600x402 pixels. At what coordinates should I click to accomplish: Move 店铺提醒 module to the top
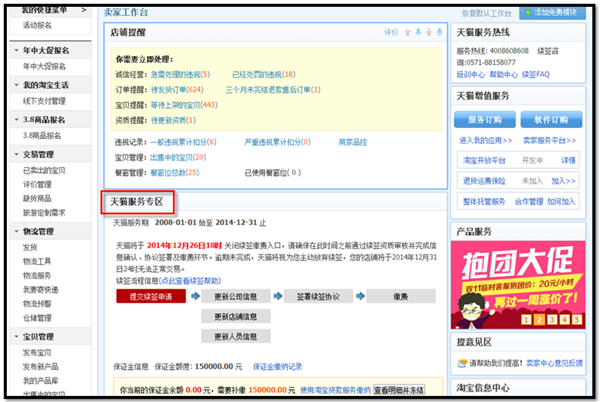(429, 33)
